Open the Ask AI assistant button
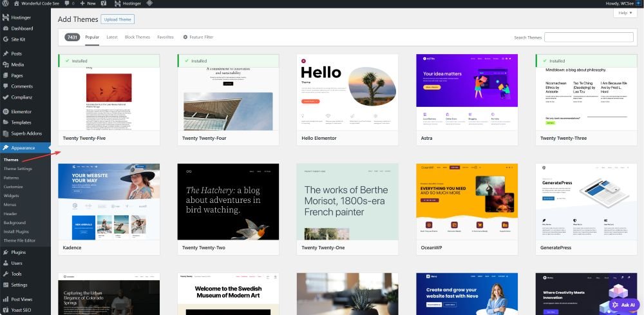Image resolution: width=644 pixels, height=315 pixels. [624, 305]
